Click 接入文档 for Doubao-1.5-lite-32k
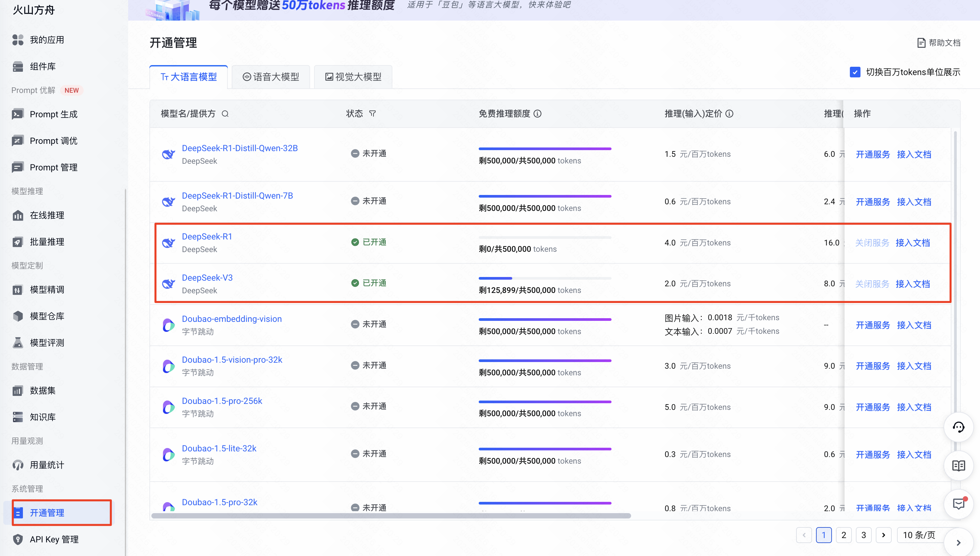980x556 pixels. click(914, 454)
